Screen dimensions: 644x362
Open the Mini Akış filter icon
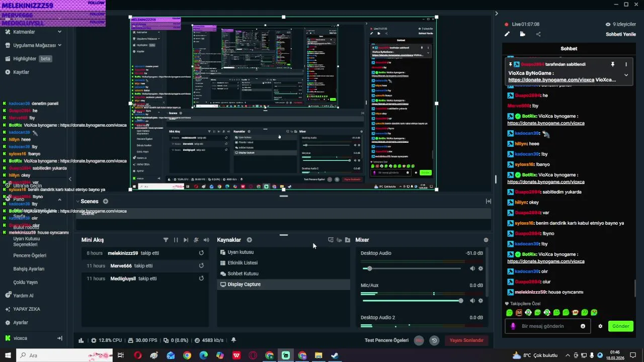coord(166,240)
